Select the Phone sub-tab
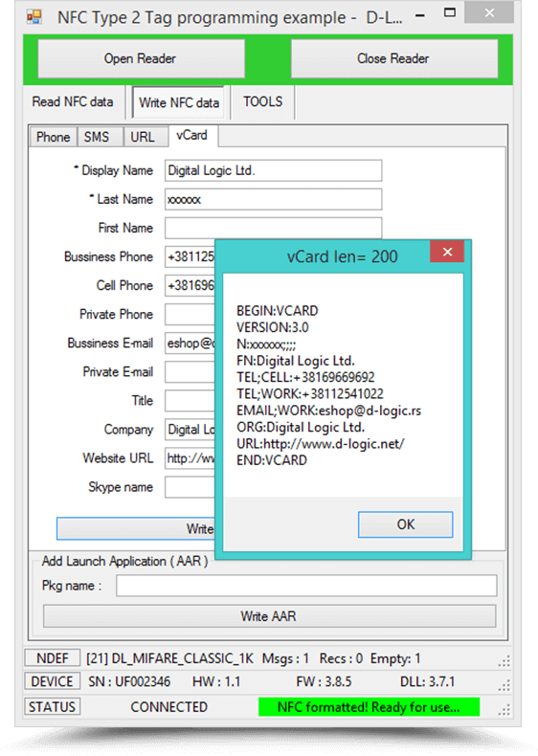 pyautogui.click(x=53, y=137)
